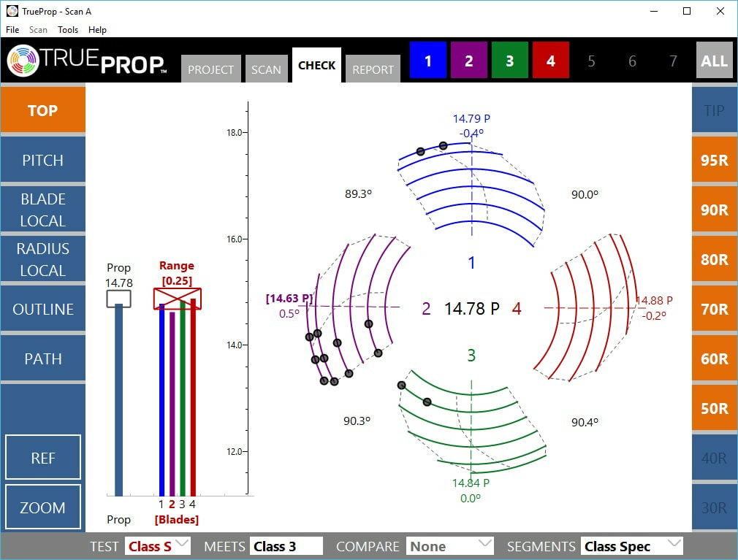738x560 pixels.
Task: Click the TrueProp logo icon
Action: 23,61
